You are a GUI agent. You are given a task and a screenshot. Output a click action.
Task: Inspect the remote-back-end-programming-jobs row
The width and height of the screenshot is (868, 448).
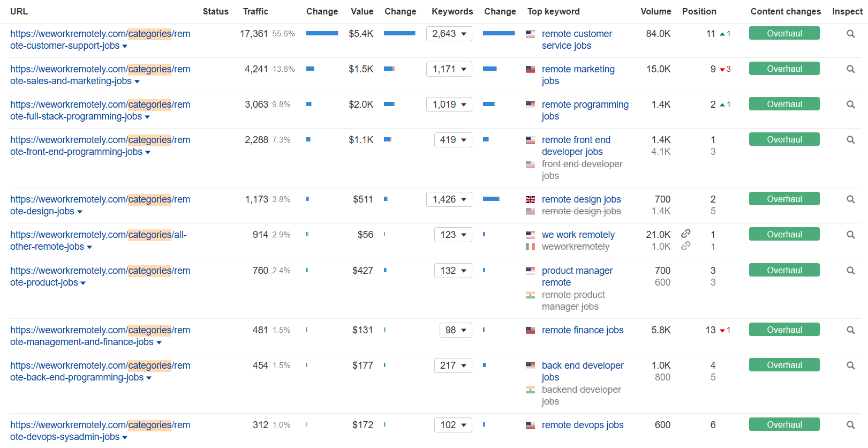(850, 365)
